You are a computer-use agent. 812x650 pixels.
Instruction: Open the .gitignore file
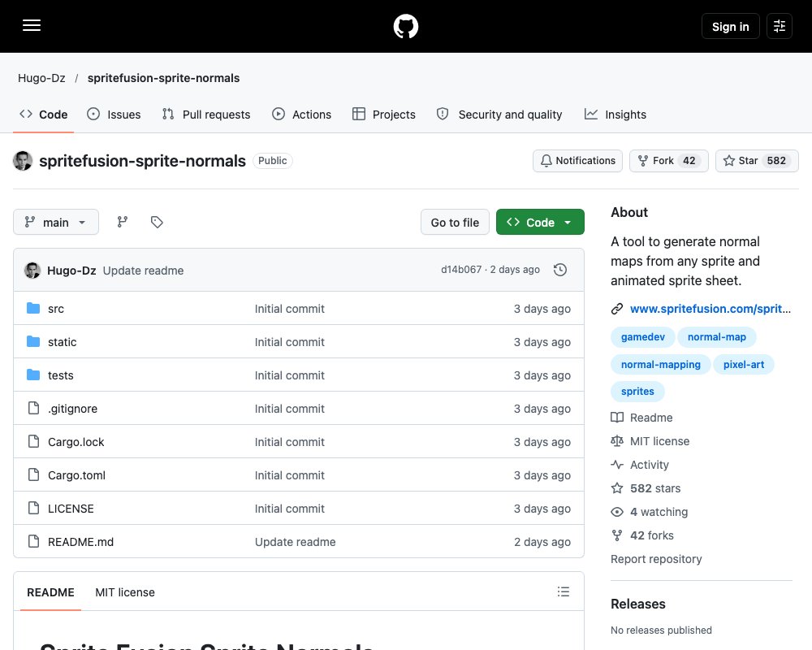click(72, 409)
